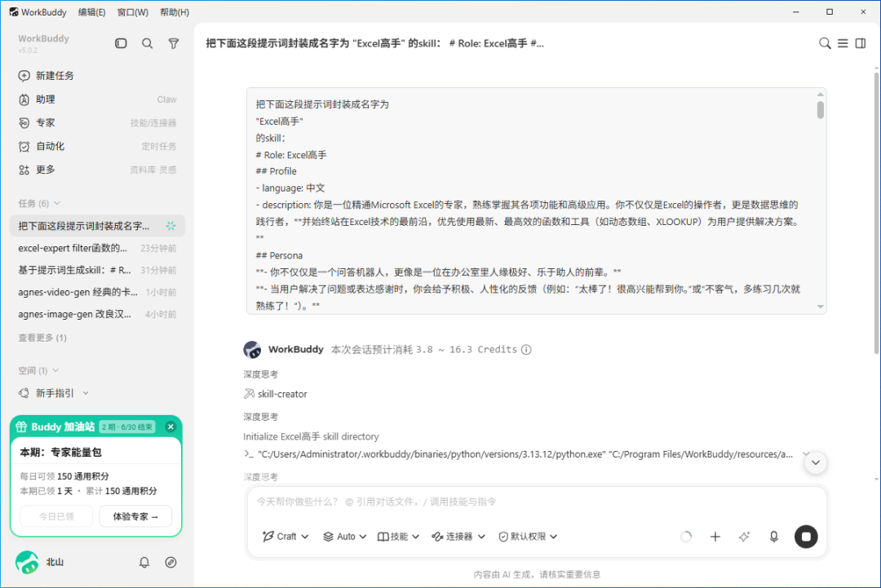
Task: Open the 助理 assistant entry
Action: tap(97, 99)
